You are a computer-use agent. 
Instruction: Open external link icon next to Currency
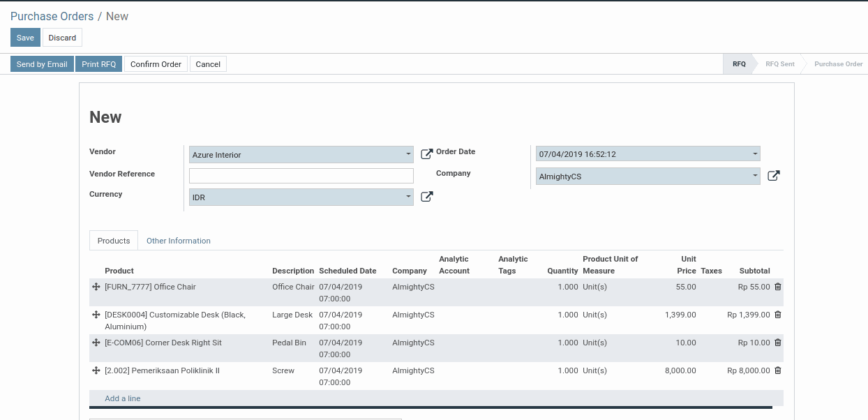pos(426,197)
